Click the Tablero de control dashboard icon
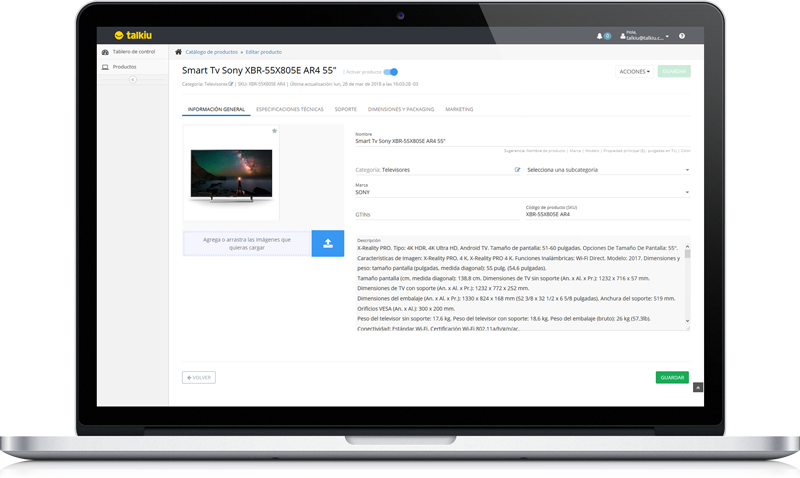This screenshot has height=478, width=800. (x=105, y=52)
